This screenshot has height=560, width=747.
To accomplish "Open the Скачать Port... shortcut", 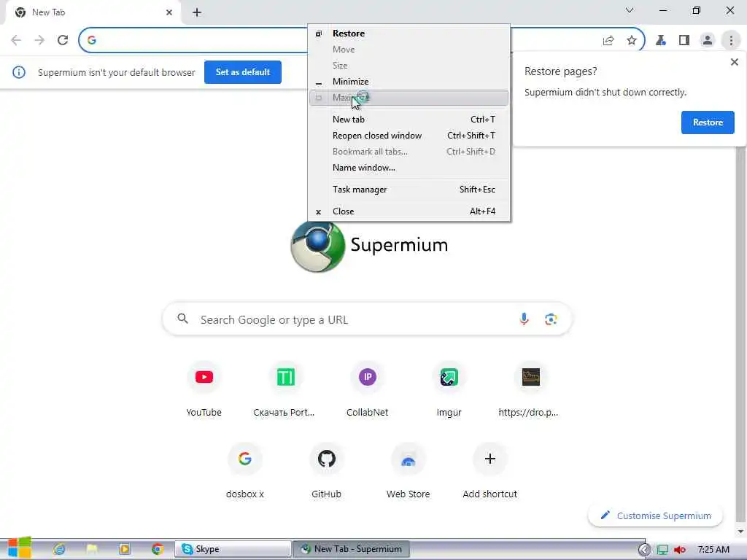I will click(x=284, y=391).
